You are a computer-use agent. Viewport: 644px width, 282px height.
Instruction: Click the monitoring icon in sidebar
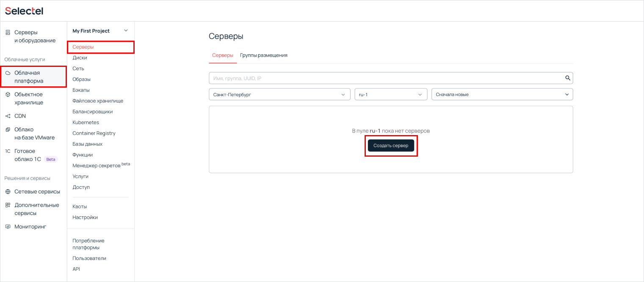(8, 227)
